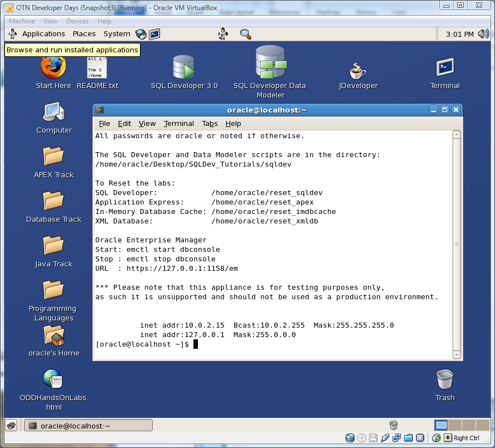Click the https://127.0.0.1:1158/em URL text
Viewport: 495px width, 448px height.
182,269
